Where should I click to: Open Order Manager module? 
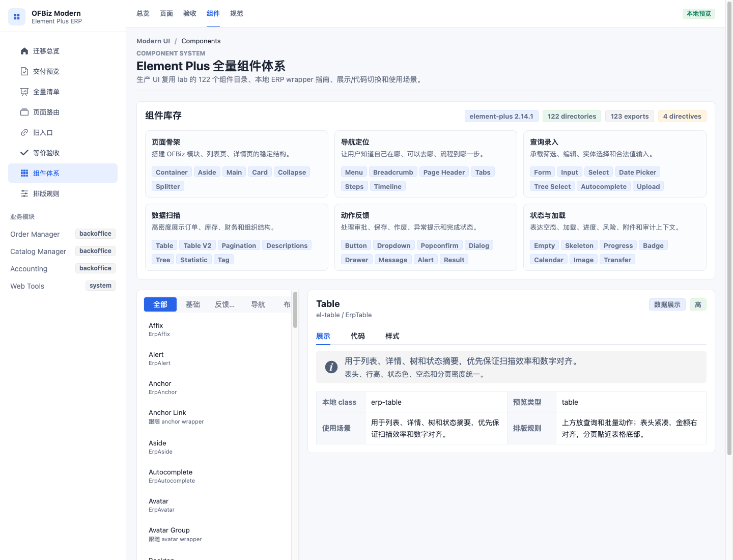[63, 234]
